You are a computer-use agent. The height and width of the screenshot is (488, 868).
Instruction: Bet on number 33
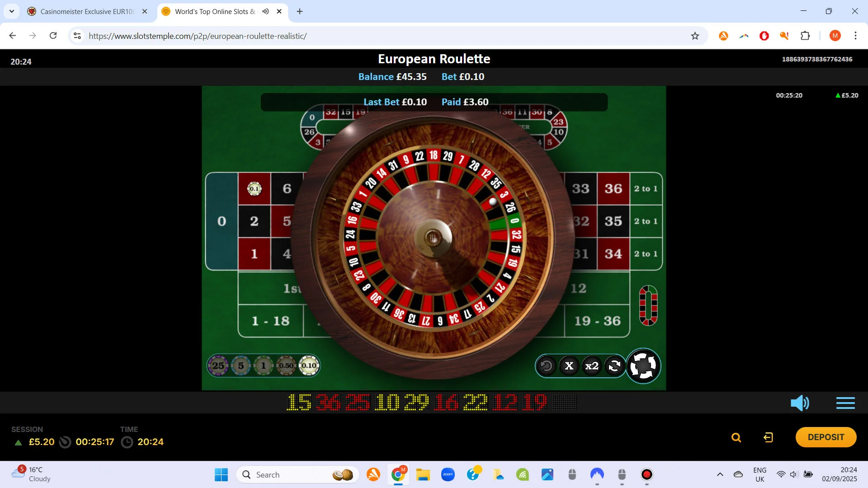coord(581,188)
